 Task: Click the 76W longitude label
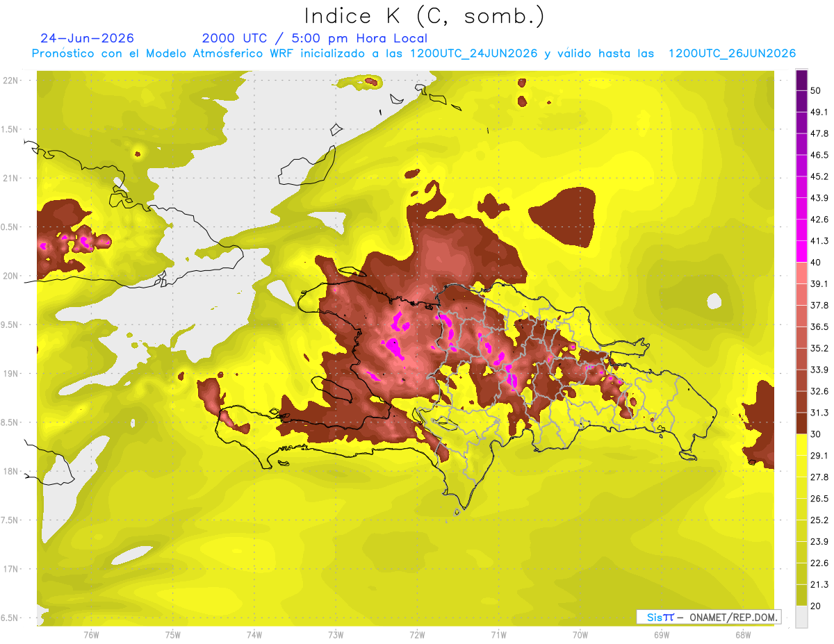point(91,634)
